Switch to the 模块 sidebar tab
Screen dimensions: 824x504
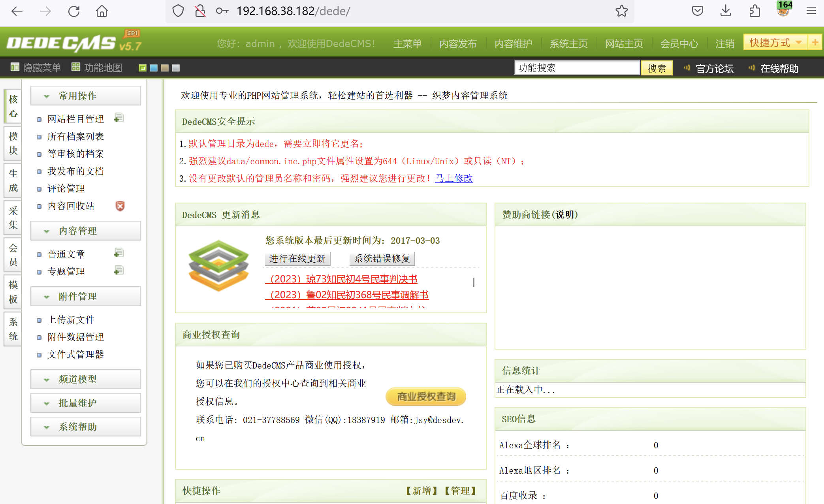(12, 143)
